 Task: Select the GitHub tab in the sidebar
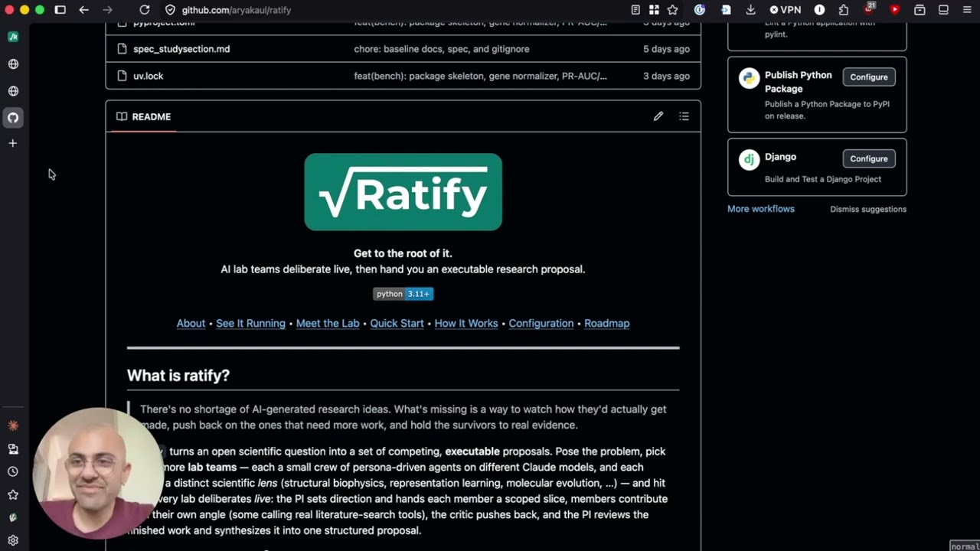[x=13, y=118]
